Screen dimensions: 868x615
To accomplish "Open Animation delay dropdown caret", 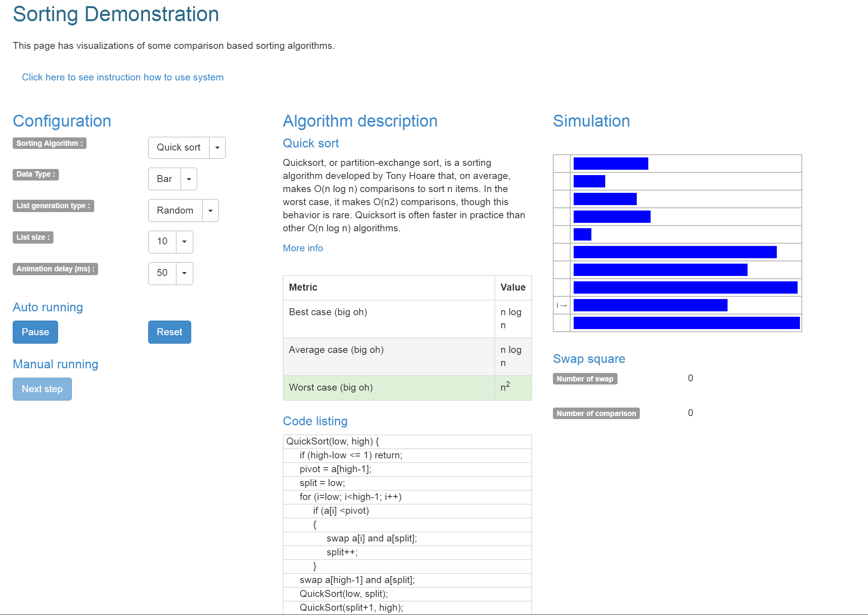I will [x=184, y=273].
